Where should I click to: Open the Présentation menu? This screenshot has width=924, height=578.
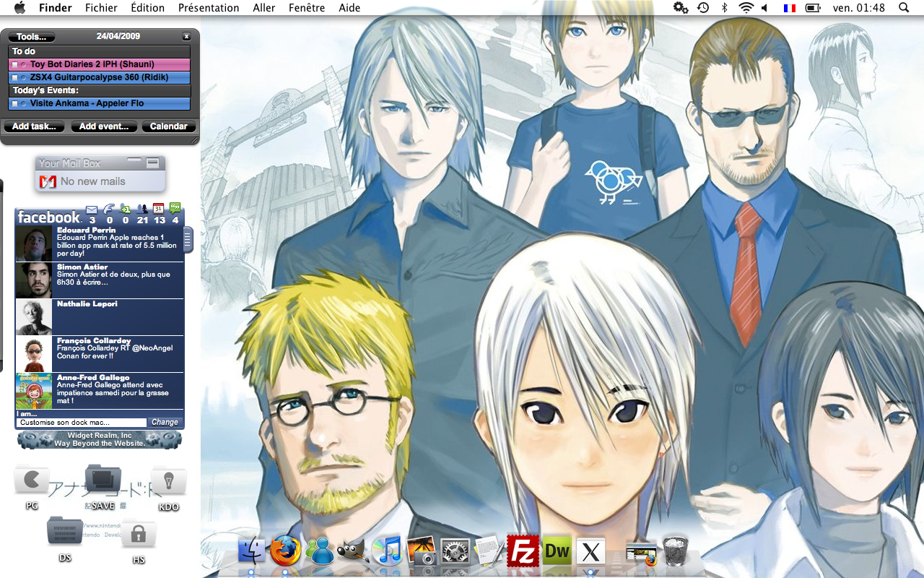[209, 8]
